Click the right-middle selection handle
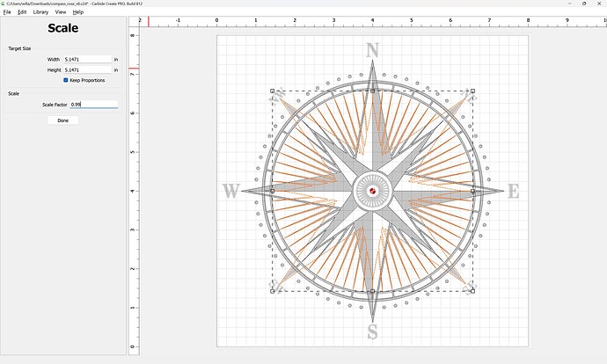This screenshot has width=607, height=364. click(x=472, y=191)
